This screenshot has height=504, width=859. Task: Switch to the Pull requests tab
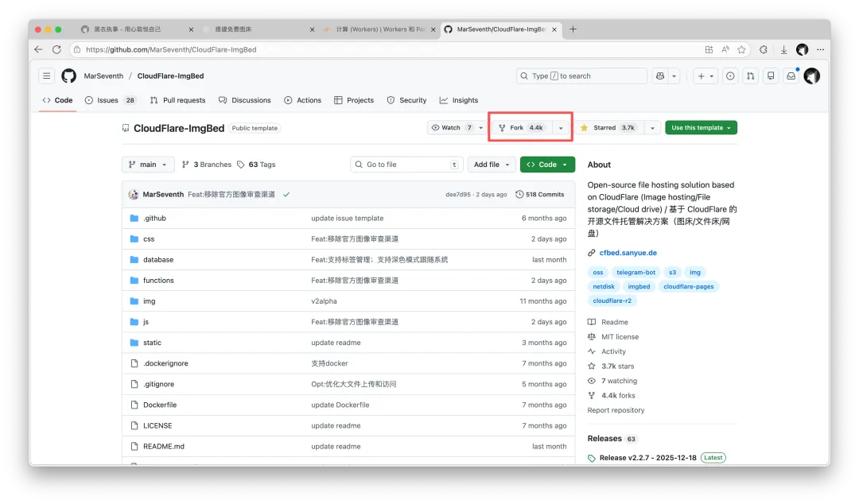(178, 100)
